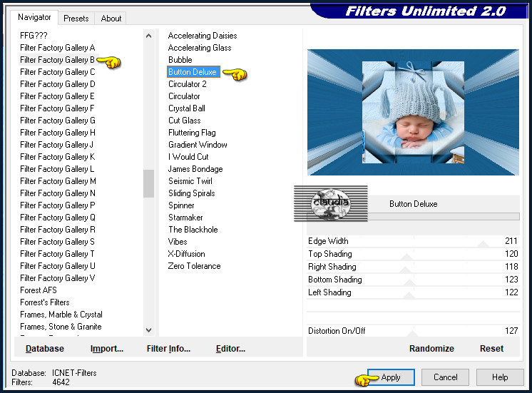Select the Cut Glass filter
532x393 pixels.
[x=184, y=121]
